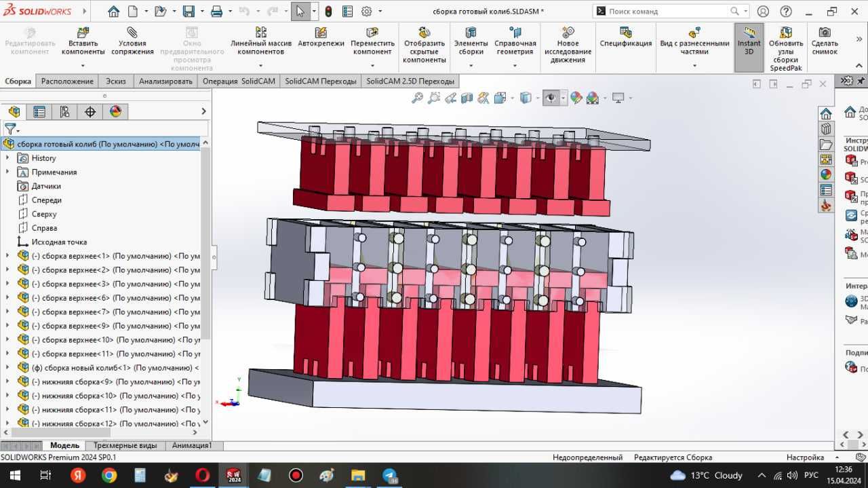The height and width of the screenshot is (488, 868).
Task: Open the Mate (Условия сопряжения) tool
Action: 132,33
